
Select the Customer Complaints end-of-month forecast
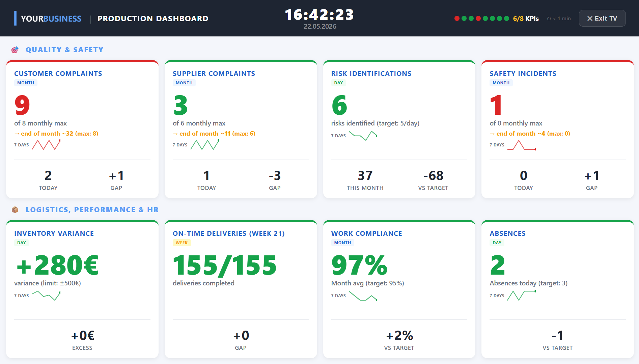click(x=56, y=134)
